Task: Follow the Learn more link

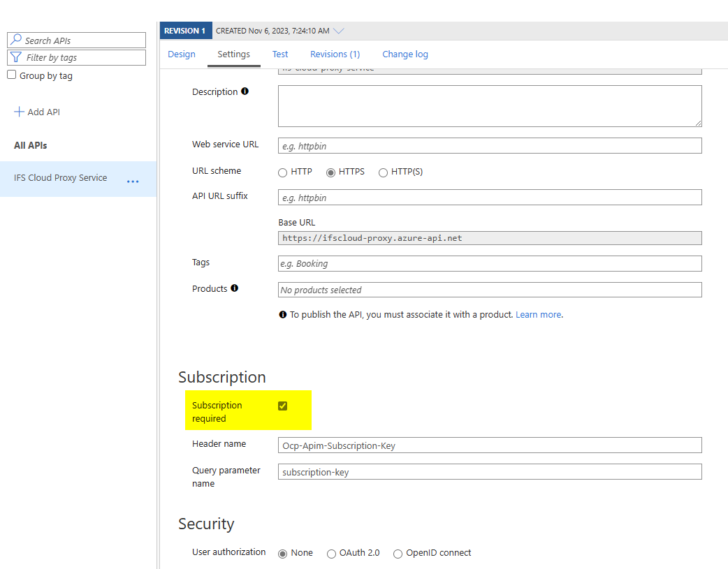Action: (538, 315)
